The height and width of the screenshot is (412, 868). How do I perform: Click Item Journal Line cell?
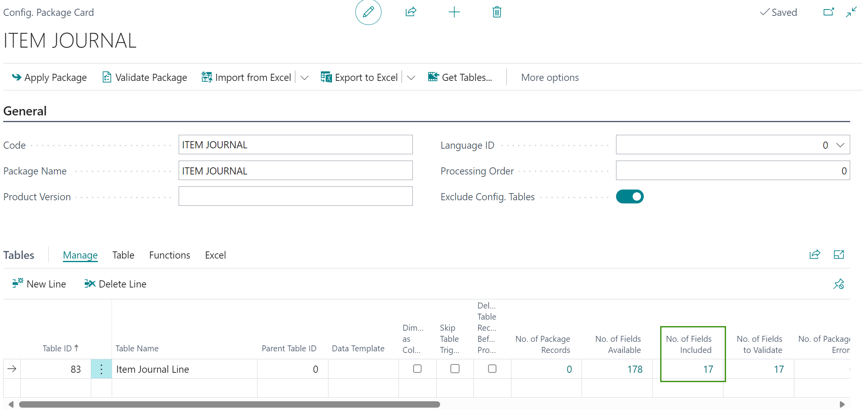click(x=185, y=369)
